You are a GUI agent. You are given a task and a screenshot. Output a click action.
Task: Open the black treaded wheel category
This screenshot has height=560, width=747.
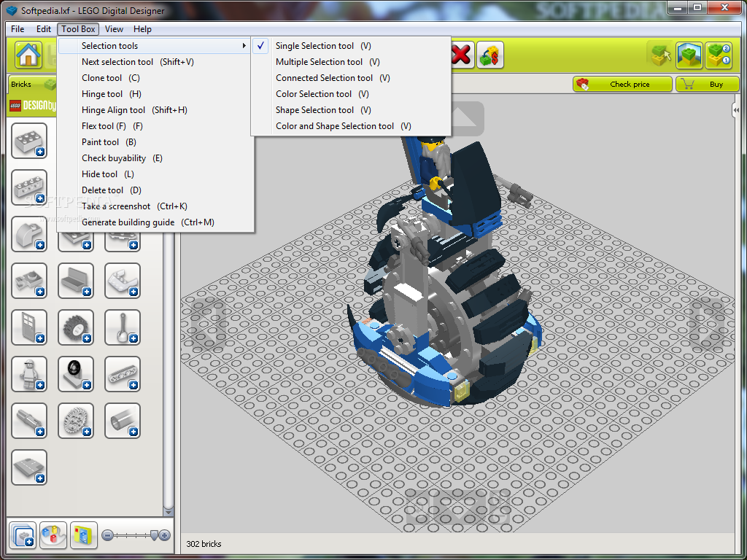(76, 327)
